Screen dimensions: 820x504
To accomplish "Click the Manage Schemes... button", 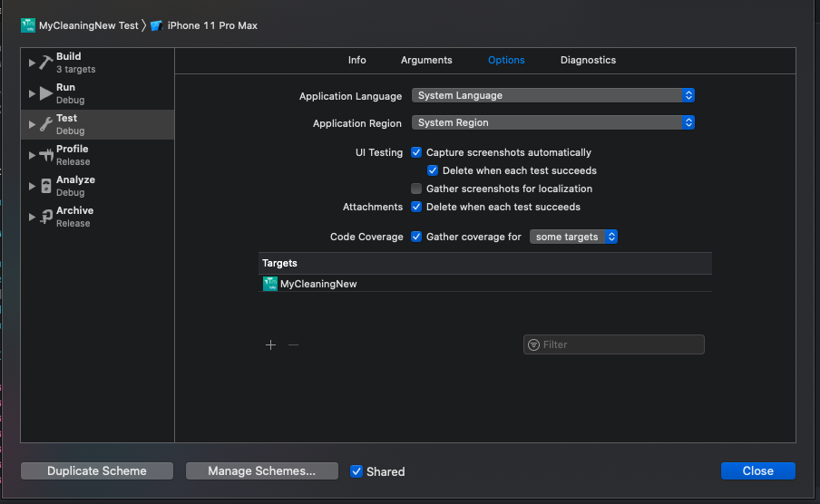I will tap(261, 470).
